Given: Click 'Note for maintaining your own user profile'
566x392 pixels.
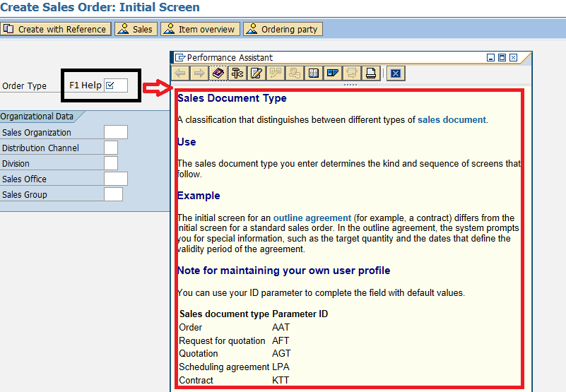Looking at the screenshot, I should tap(284, 271).
